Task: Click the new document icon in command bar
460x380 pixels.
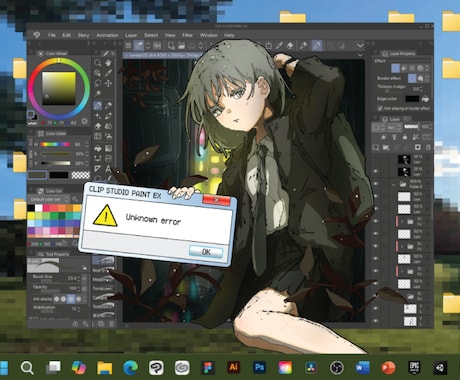Action: pyautogui.click(x=171, y=46)
